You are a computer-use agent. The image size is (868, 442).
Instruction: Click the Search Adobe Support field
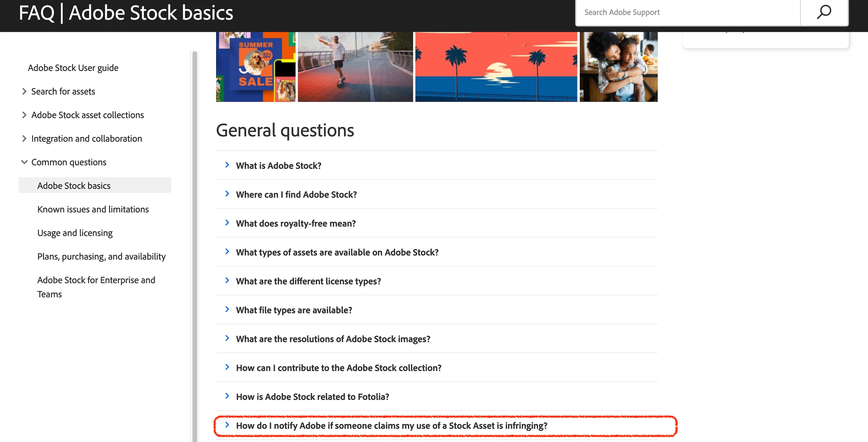[x=687, y=12]
